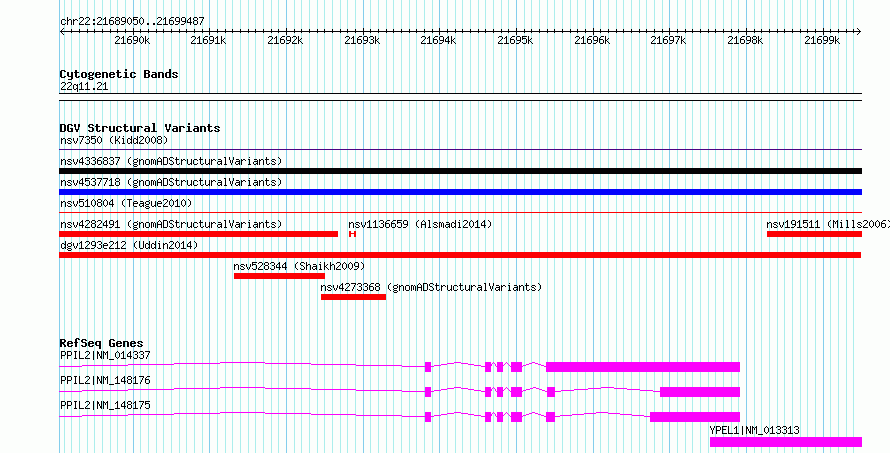Open the nsv510804 (Teague2010) variant label
This screenshot has width=890, height=453.
pyautogui.click(x=126, y=203)
